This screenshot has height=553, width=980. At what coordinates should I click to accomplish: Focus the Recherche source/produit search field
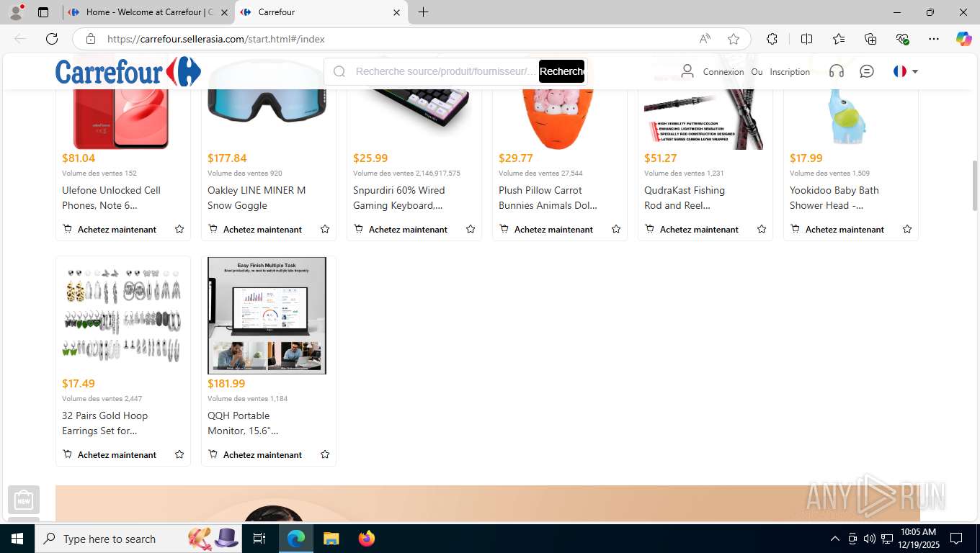click(x=445, y=71)
